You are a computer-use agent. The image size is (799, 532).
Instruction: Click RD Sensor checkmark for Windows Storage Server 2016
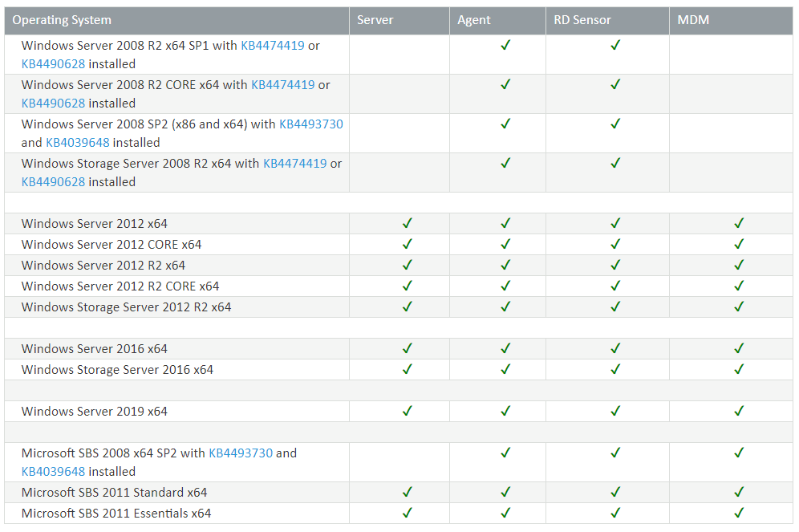(615, 369)
